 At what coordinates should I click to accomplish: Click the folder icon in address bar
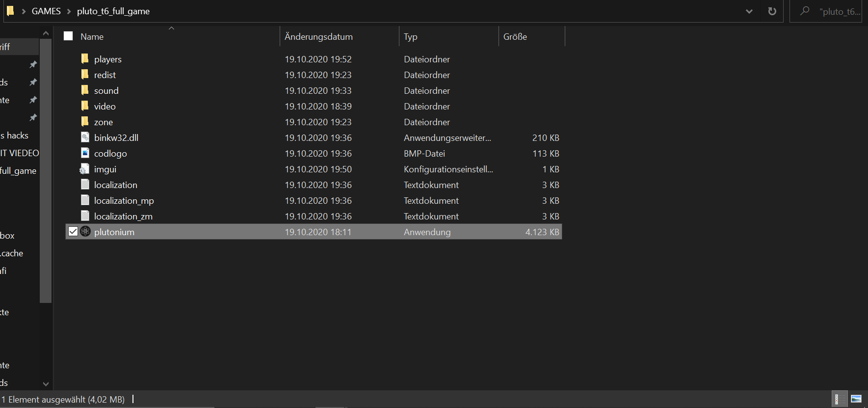(10, 11)
